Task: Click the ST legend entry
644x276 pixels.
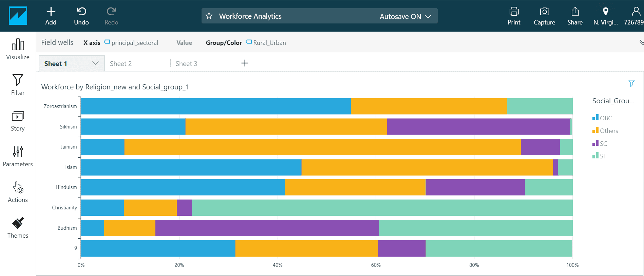Action: (599, 156)
